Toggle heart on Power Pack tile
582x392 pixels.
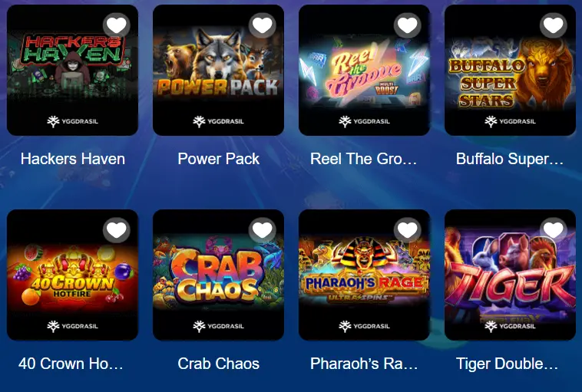coord(263,25)
